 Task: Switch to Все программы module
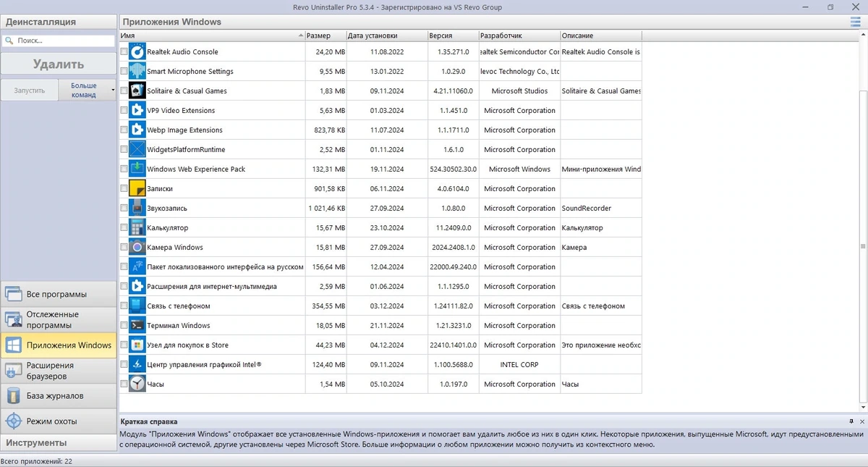59,295
